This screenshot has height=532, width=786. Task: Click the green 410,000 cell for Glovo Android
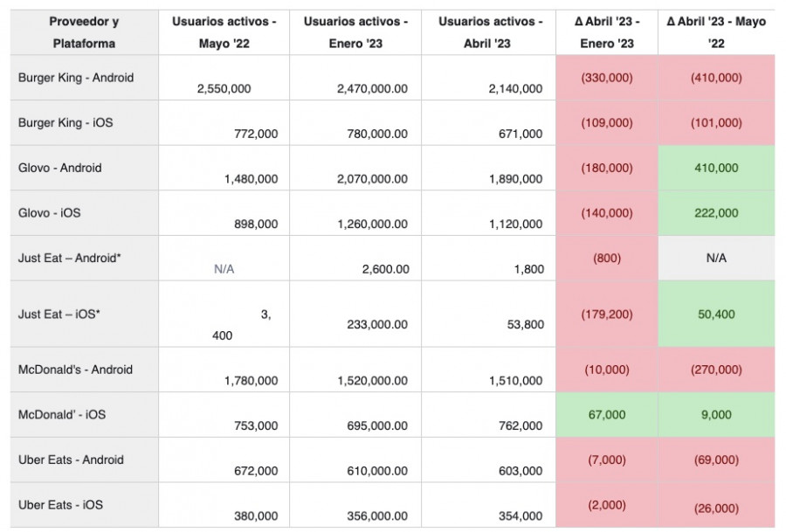tap(716, 168)
